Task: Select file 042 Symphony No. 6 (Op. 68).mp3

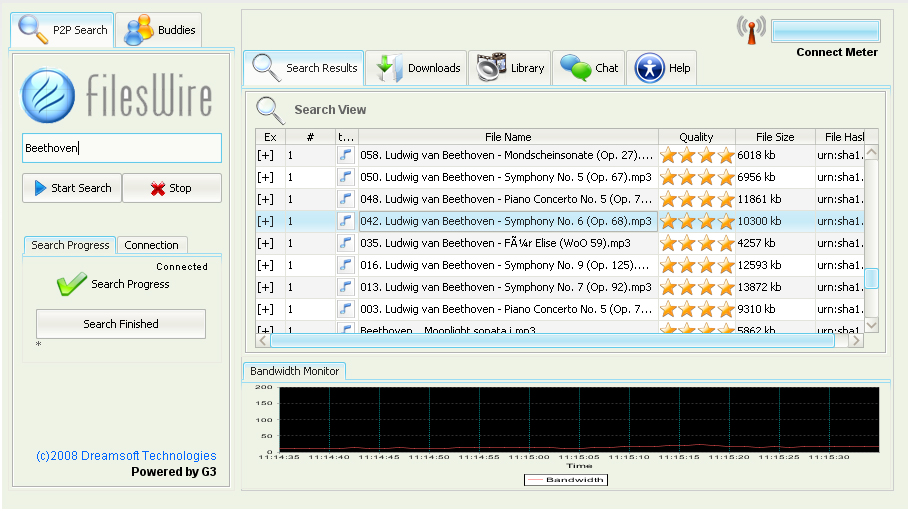Action: coord(506,221)
